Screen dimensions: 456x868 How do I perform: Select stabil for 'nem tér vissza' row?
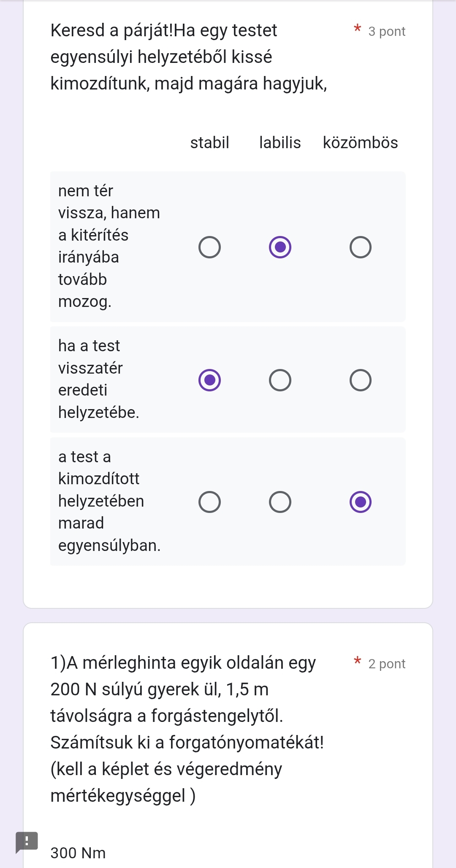[209, 247]
